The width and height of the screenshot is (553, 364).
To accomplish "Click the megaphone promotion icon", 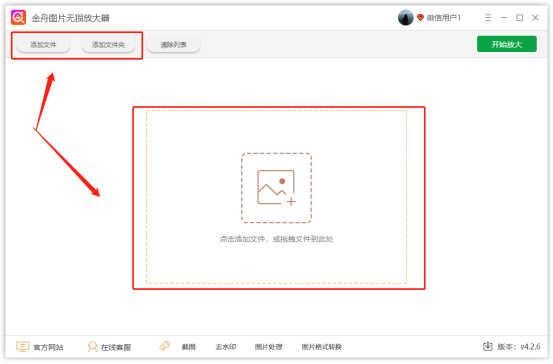I will pyautogui.click(x=165, y=346).
